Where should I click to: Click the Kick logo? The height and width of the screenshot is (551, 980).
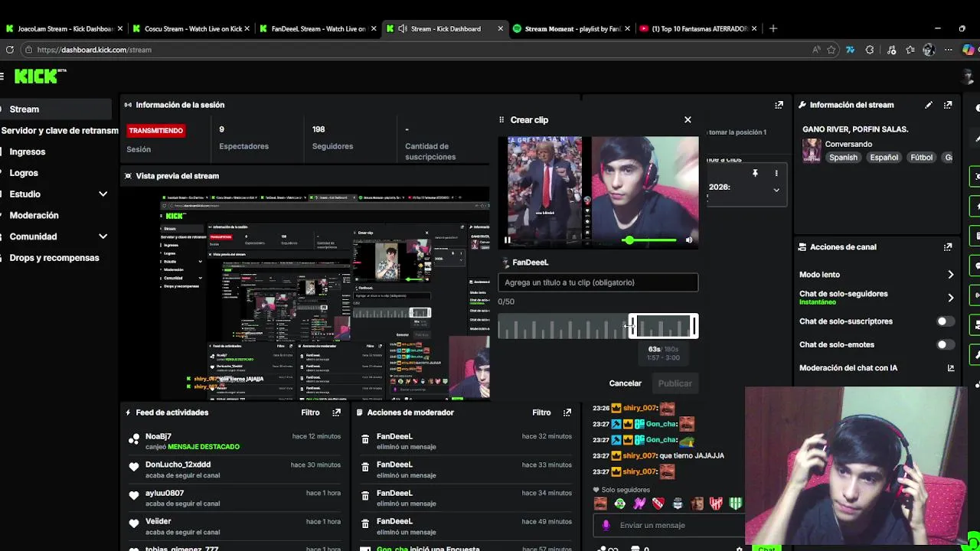coord(40,76)
